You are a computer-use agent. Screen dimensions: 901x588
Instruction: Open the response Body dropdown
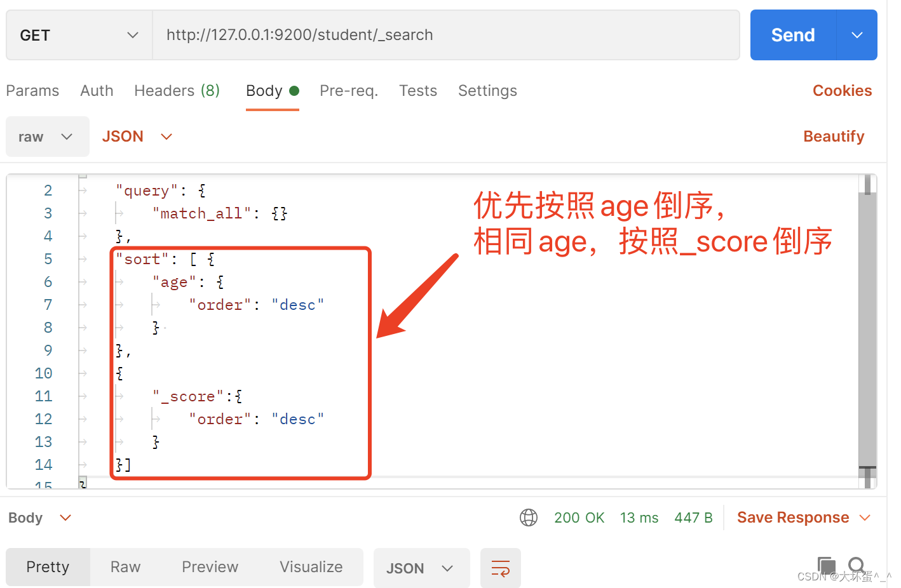click(x=39, y=518)
